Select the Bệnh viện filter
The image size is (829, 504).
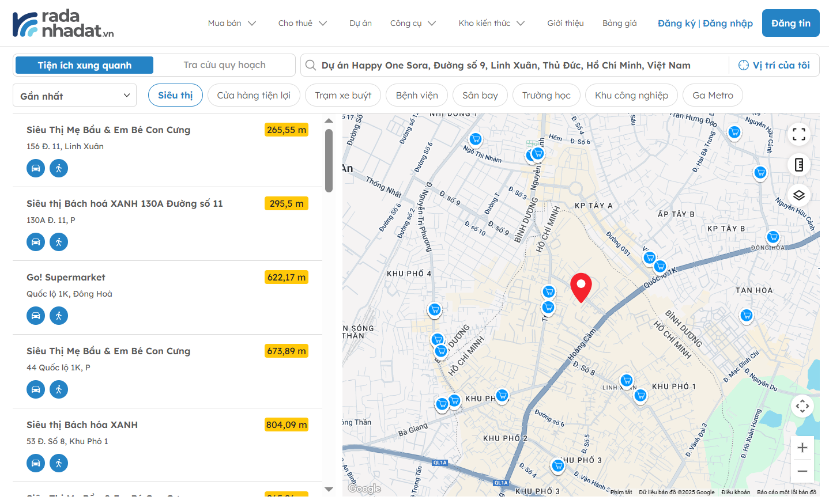tap(417, 95)
